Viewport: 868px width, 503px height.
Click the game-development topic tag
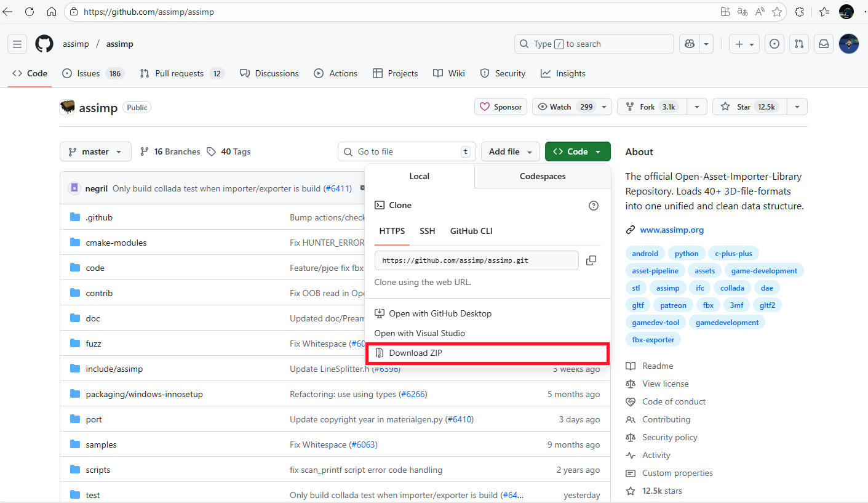coord(764,270)
